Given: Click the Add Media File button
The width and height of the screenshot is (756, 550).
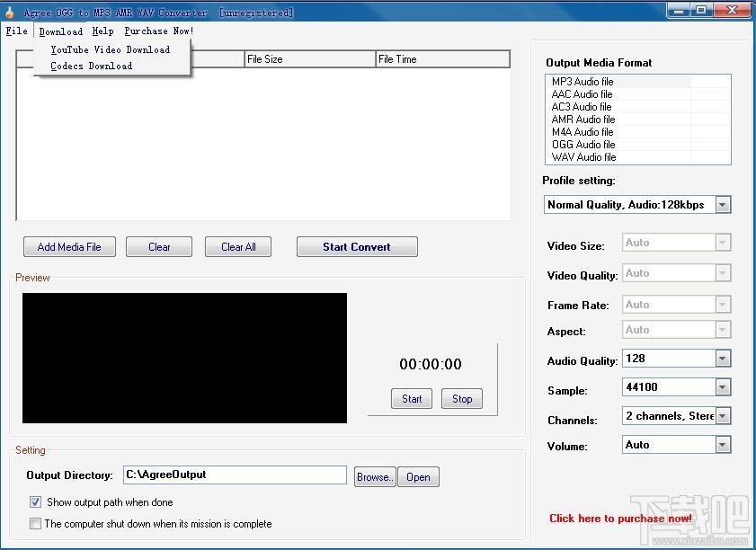Looking at the screenshot, I should (69, 247).
